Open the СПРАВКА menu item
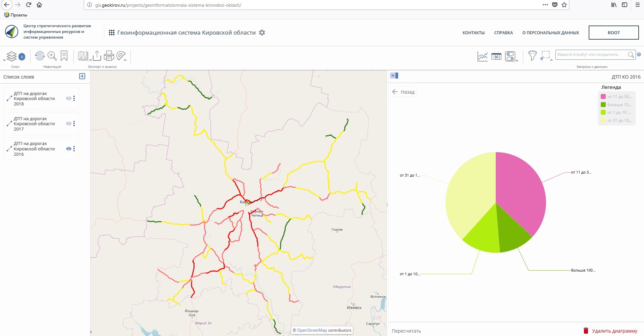The width and height of the screenshot is (644, 336). point(503,33)
